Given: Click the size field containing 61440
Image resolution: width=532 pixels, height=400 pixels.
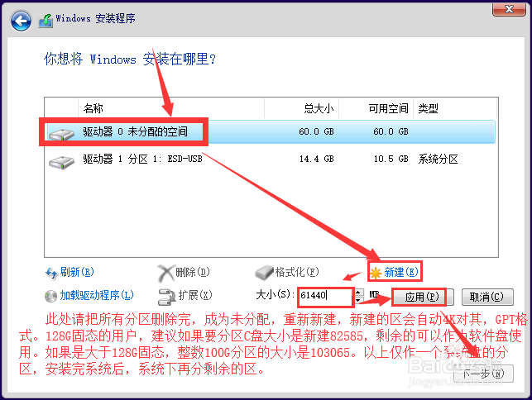Looking at the screenshot, I should point(325,296).
